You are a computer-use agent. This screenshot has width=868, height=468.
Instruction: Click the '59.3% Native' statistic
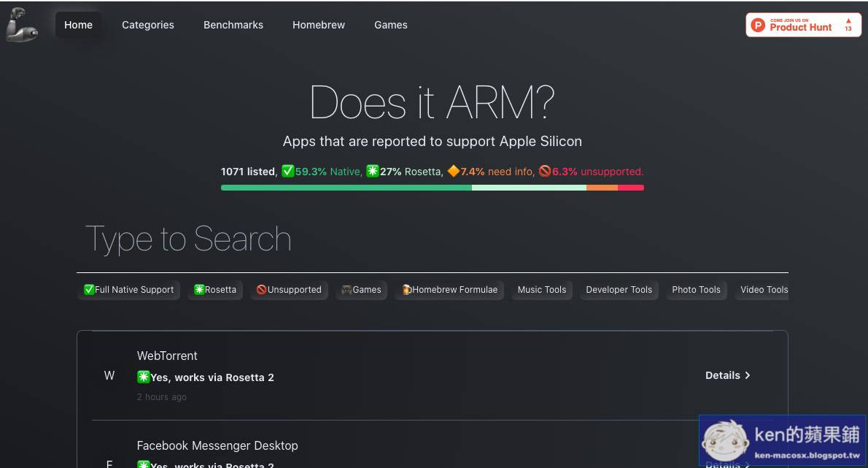pyautogui.click(x=328, y=172)
